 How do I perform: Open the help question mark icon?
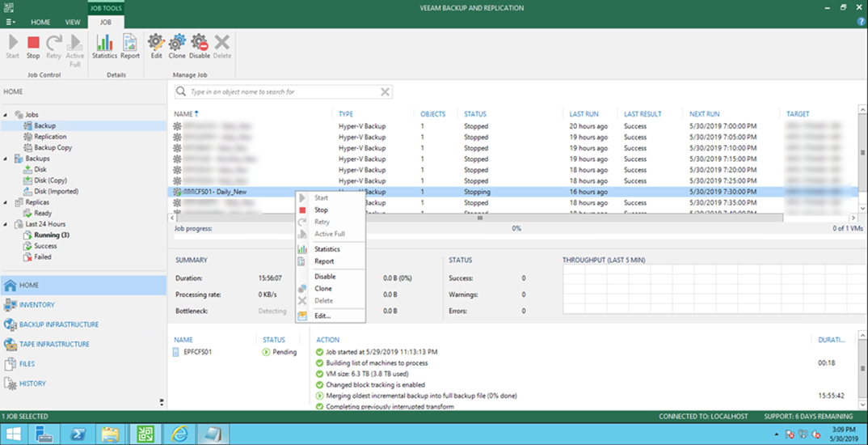pos(861,22)
